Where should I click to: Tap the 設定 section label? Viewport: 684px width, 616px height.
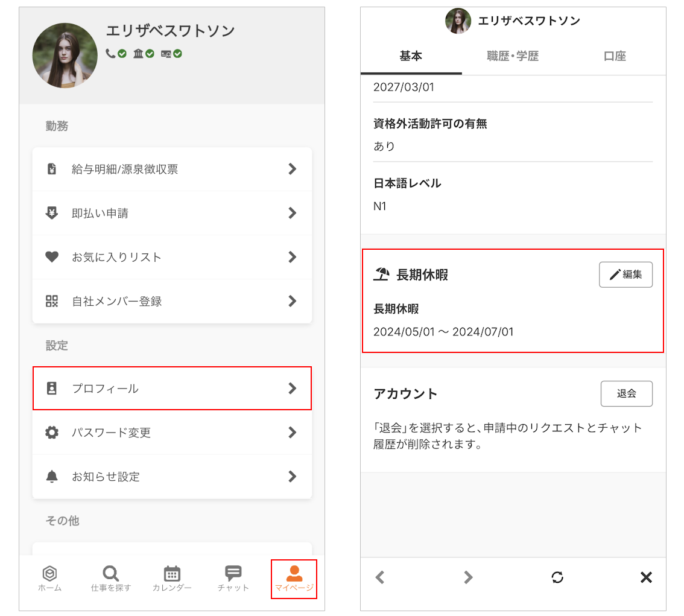pyautogui.click(x=57, y=346)
